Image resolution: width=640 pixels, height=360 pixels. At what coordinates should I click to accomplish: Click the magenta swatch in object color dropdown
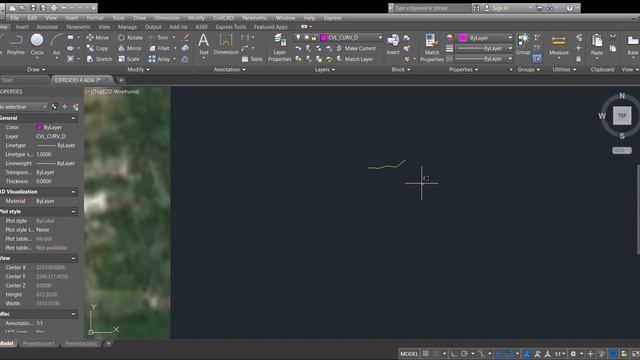pyautogui.click(x=463, y=38)
